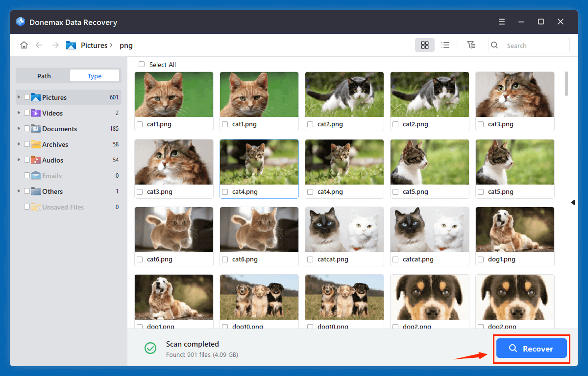The image size is (588, 376).
Task: Open the Pictures breadcrumb link
Action: (x=95, y=45)
